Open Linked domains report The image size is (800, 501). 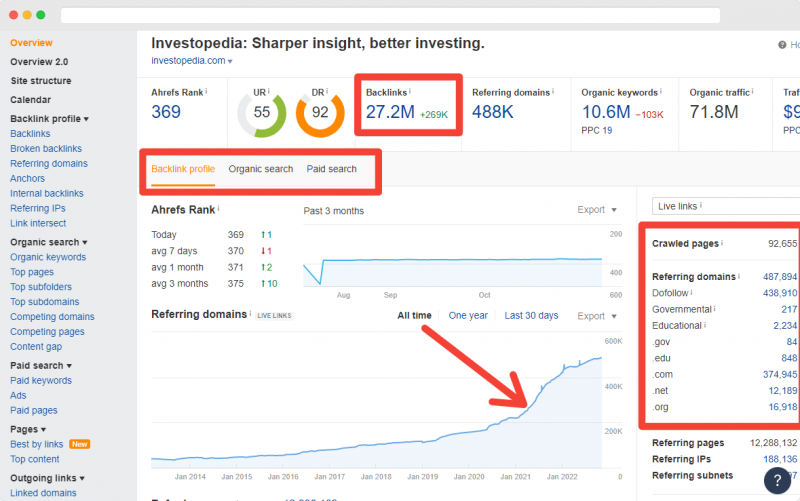click(43, 493)
